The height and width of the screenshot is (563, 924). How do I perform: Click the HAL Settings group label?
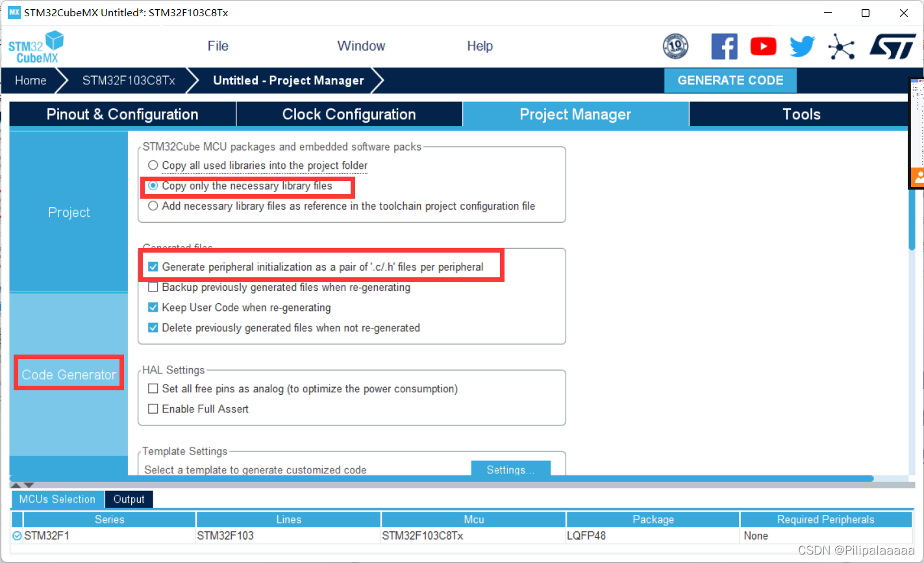point(174,370)
